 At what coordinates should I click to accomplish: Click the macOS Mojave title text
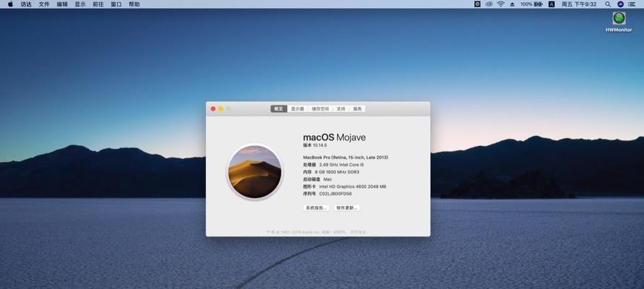click(x=334, y=137)
